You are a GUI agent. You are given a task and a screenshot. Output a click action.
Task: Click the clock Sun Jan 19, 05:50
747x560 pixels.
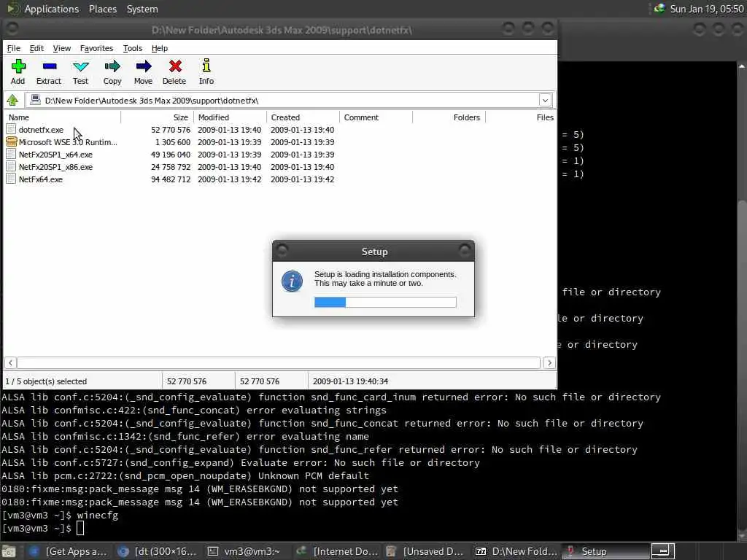tap(707, 9)
